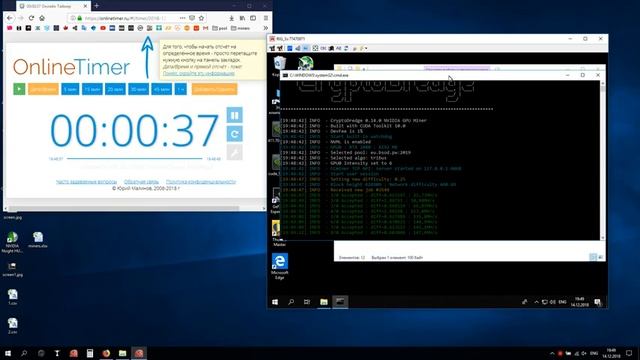Switch to Firefox on the host taskbar
Image resolution: width=640 pixels, height=360 pixels.
(x=106, y=353)
